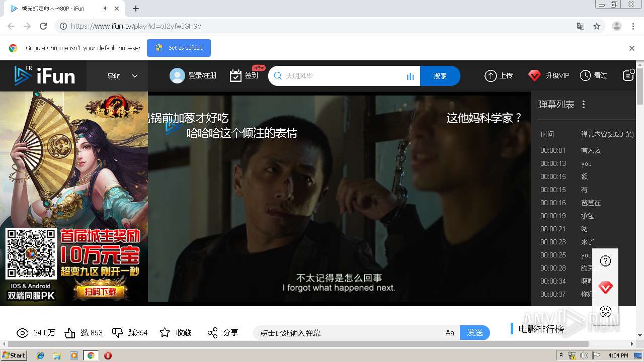Click the user avatar icon
This screenshot has width=644, height=362.
(177, 76)
